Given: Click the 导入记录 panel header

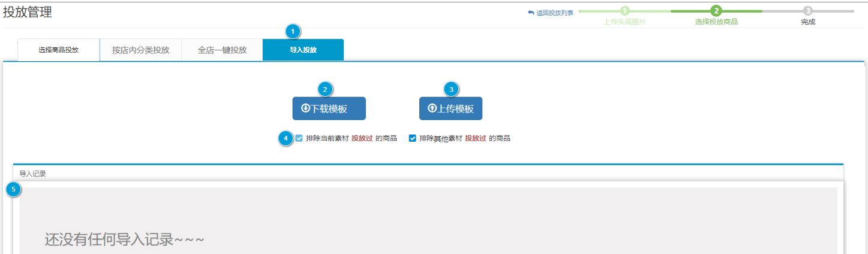Looking at the screenshot, I should tap(33, 174).
